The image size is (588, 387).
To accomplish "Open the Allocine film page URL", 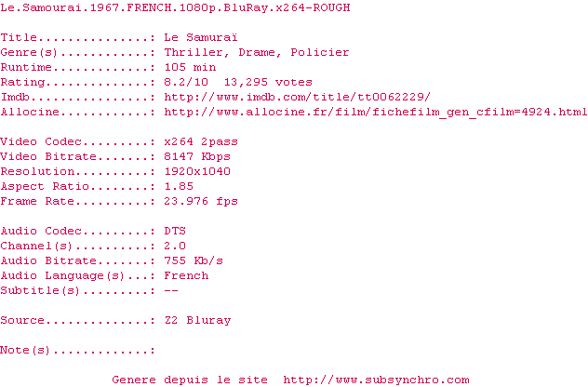I will click(x=376, y=113).
